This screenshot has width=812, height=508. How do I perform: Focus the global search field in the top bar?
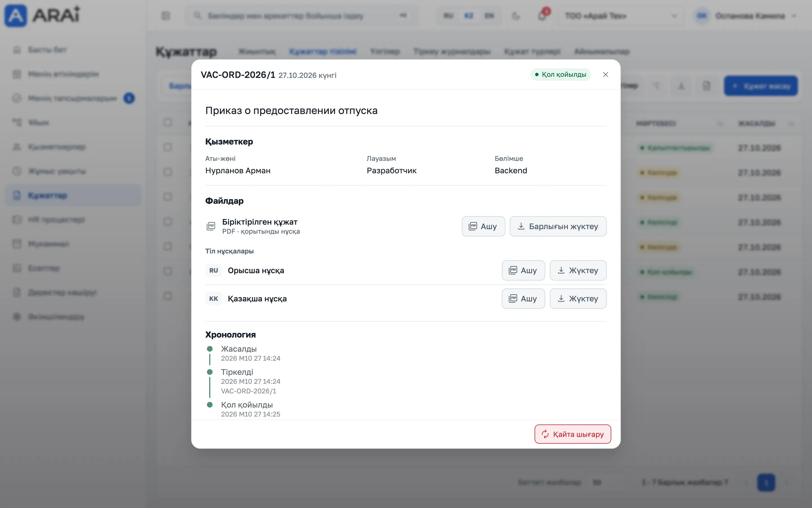302,16
